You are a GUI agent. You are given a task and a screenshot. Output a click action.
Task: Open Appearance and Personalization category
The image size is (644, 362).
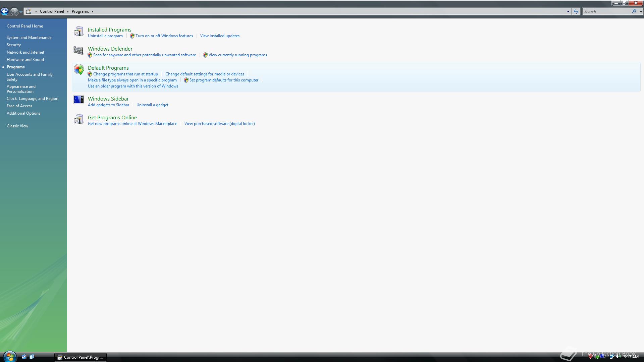[21, 89]
